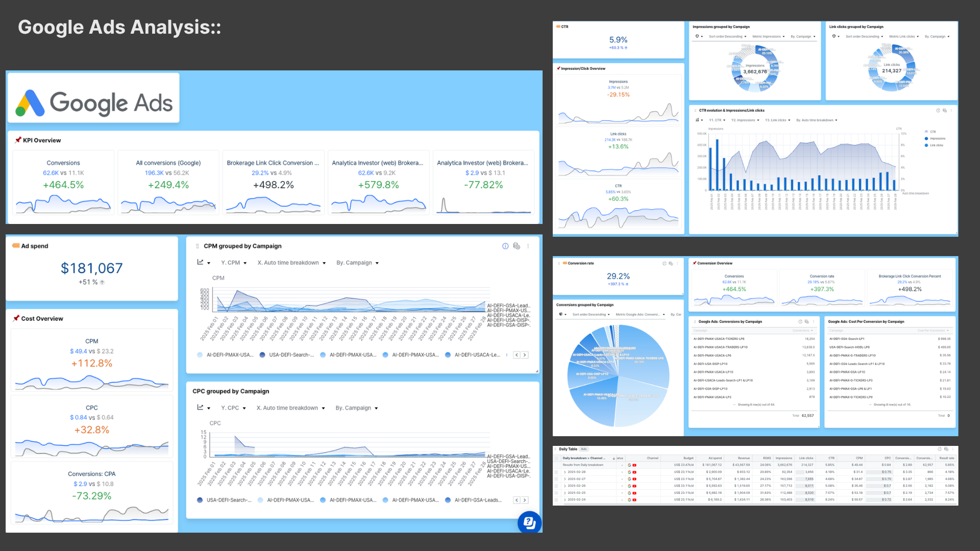Screen dimensions: 980x551
Task: Click clock icon on CTR evolution widget
Action: [x=938, y=110]
